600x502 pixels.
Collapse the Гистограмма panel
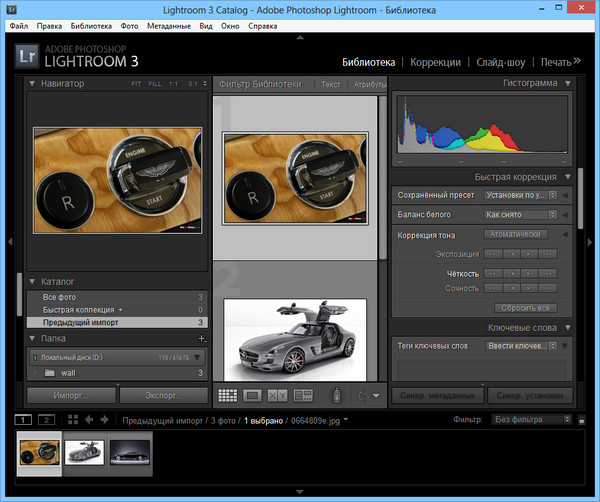pos(568,83)
